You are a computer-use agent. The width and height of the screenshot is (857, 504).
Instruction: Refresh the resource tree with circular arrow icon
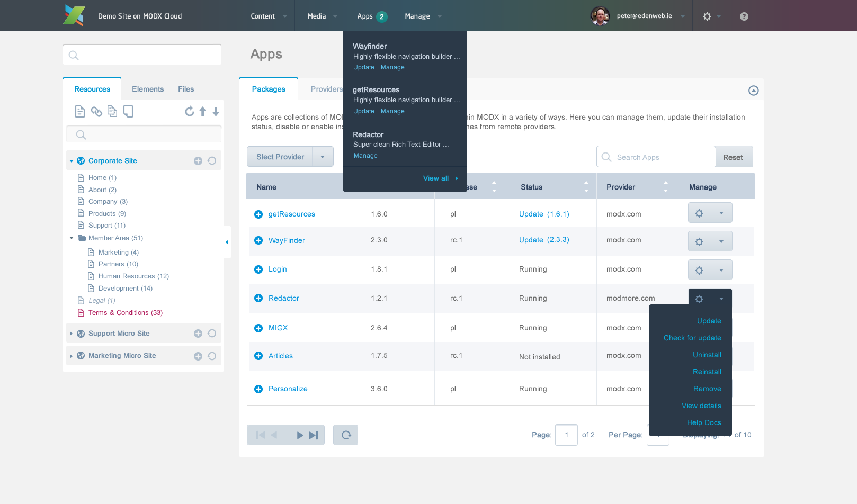(189, 111)
